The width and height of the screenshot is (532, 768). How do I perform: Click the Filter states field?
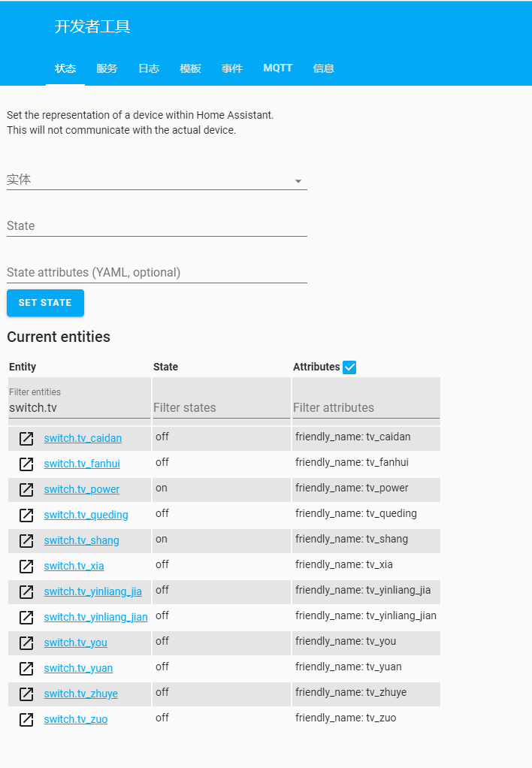click(x=222, y=407)
